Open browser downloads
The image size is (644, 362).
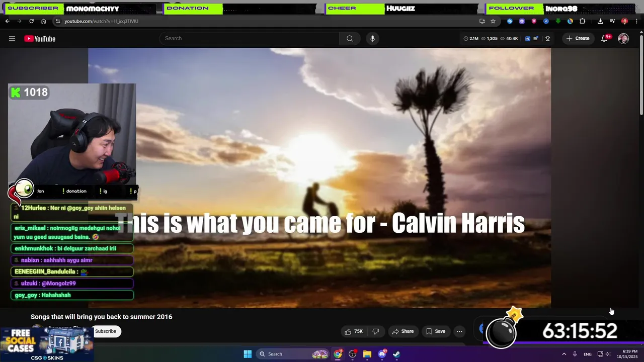click(x=600, y=21)
